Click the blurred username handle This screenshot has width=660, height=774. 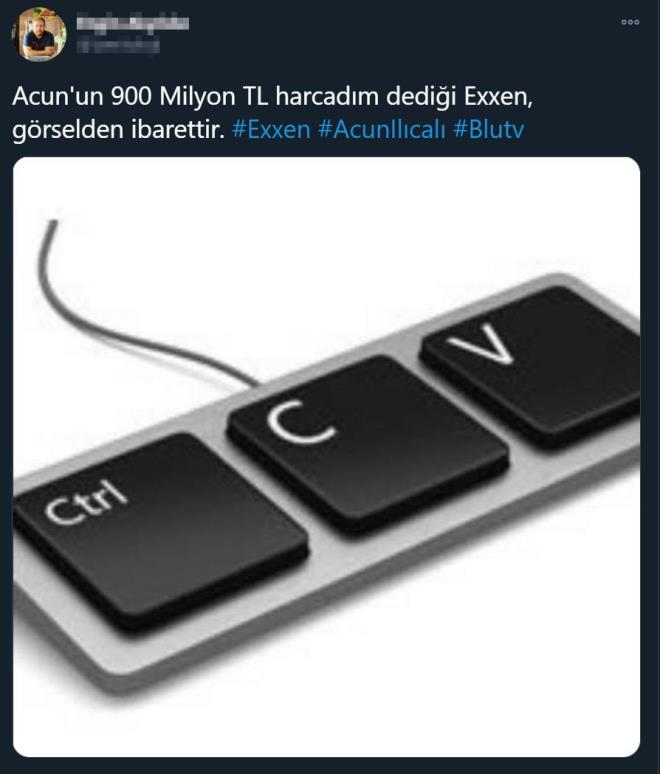[118, 46]
